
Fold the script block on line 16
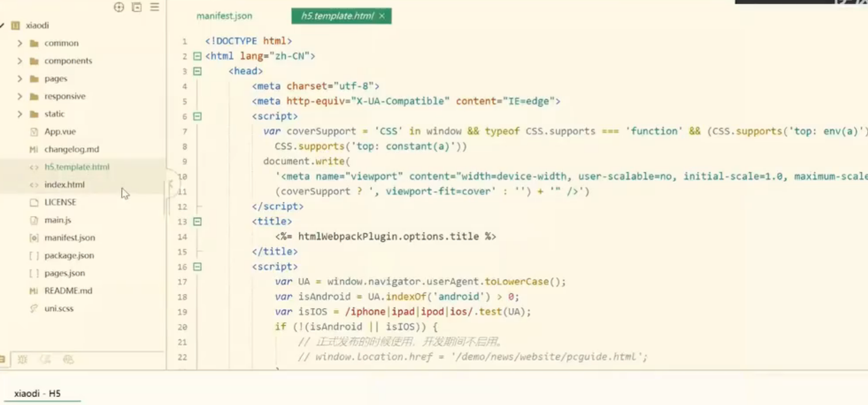198,267
